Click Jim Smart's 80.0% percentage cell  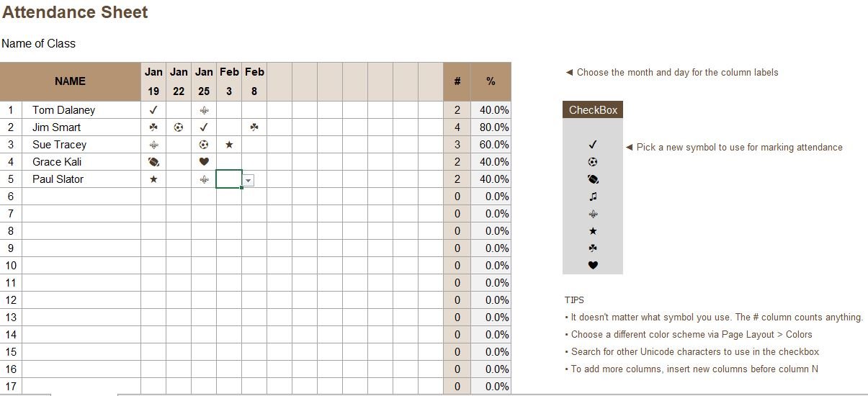coord(491,127)
